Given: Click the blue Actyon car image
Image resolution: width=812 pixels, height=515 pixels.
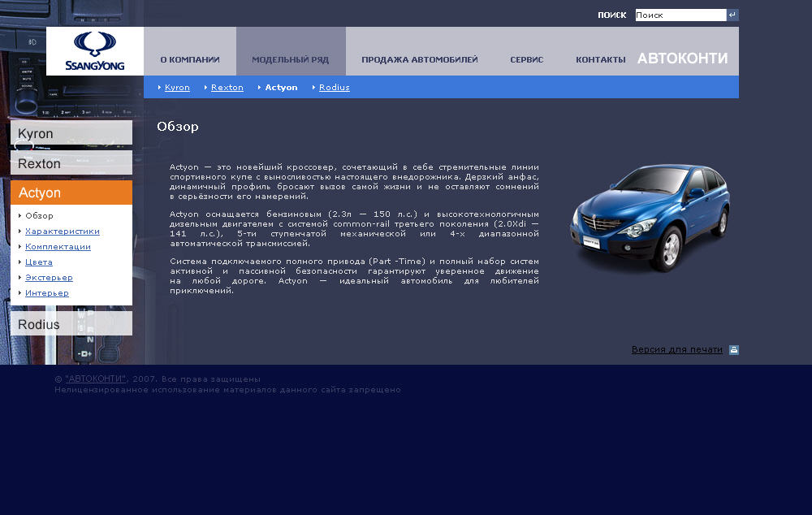Looking at the screenshot, I should point(649,216).
